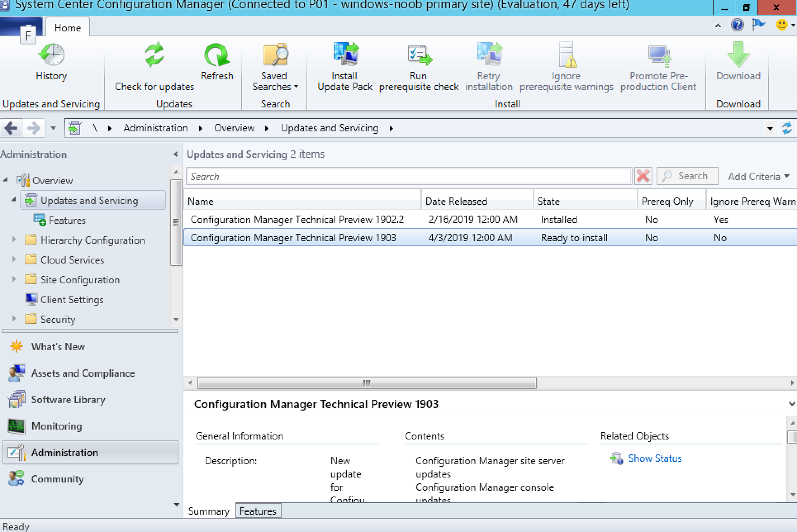Click Updates and Servicing breadcrumb
797x532 pixels.
pyautogui.click(x=330, y=128)
